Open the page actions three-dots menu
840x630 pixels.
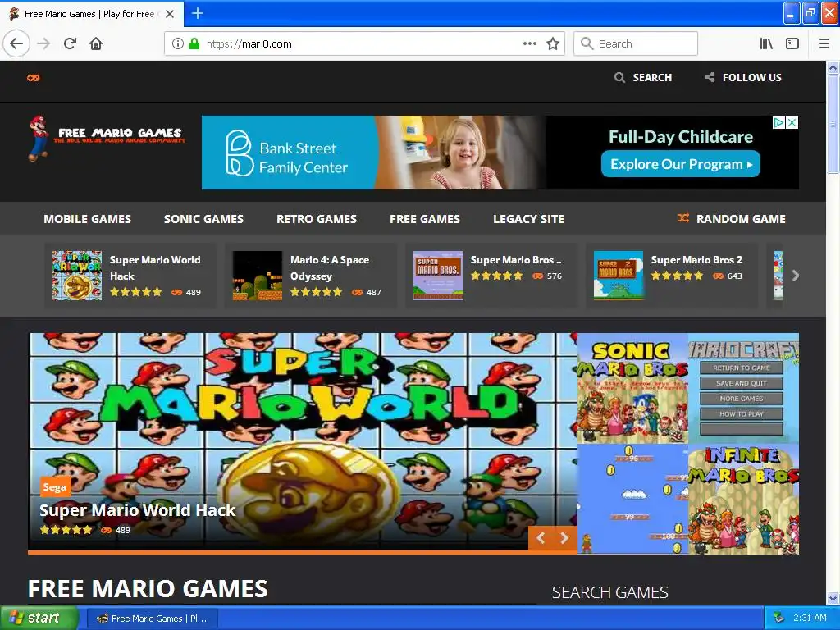529,43
